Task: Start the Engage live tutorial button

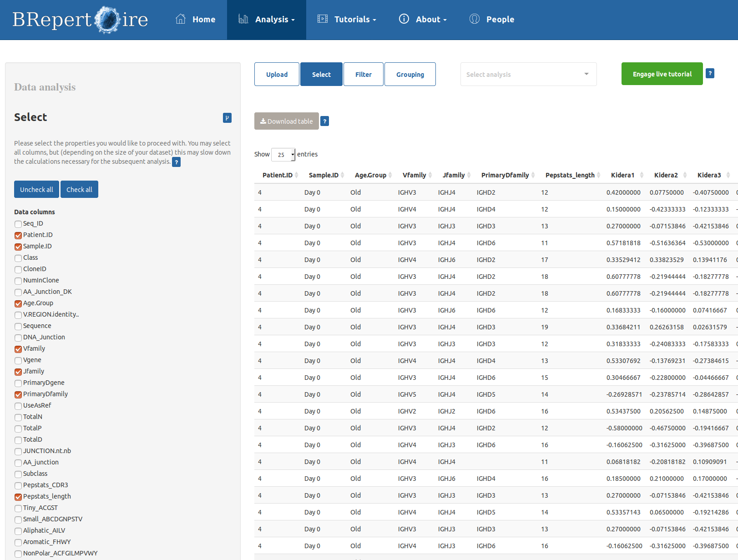Action: click(x=662, y=74)
